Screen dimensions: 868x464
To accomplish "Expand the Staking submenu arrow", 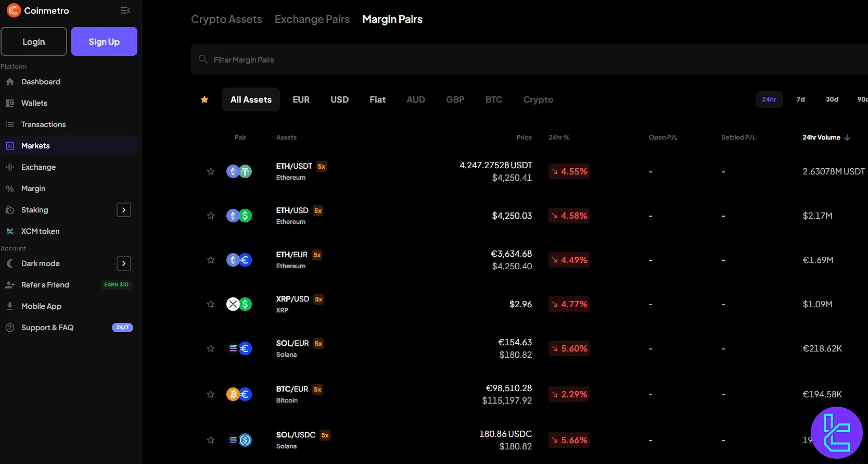I will 124,210.
